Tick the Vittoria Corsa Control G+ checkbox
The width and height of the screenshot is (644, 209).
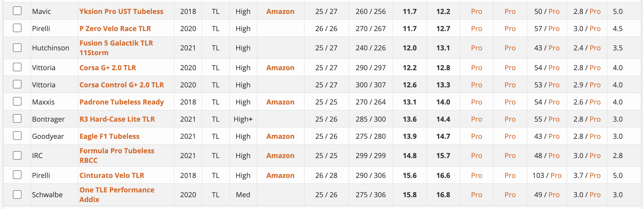tap(17, 84)
